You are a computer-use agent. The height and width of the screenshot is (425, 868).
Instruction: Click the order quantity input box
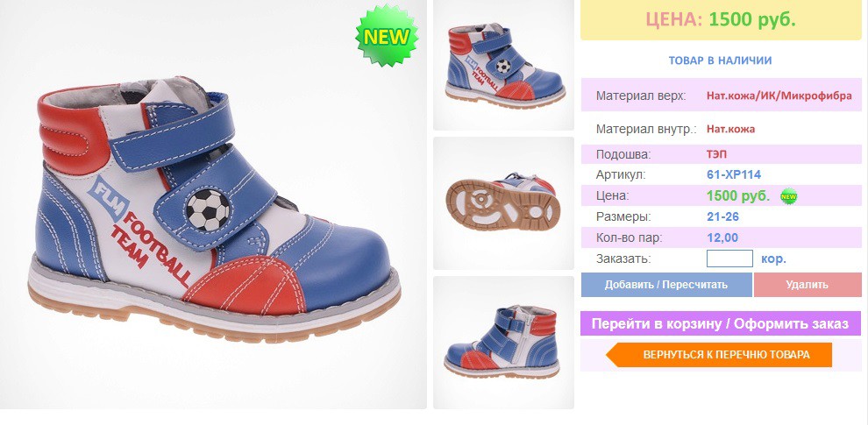coord(729,259)
